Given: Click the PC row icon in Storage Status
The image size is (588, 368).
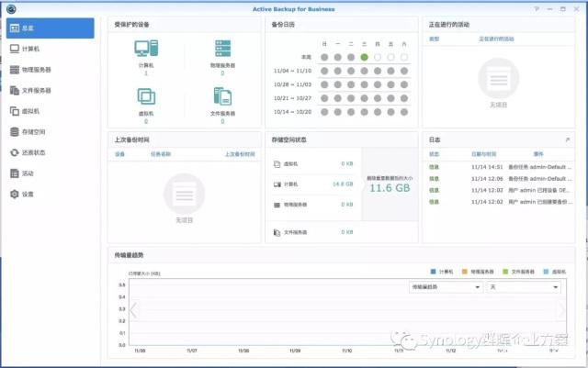Looking at the screenshot, I should click(x=277, y=184).
